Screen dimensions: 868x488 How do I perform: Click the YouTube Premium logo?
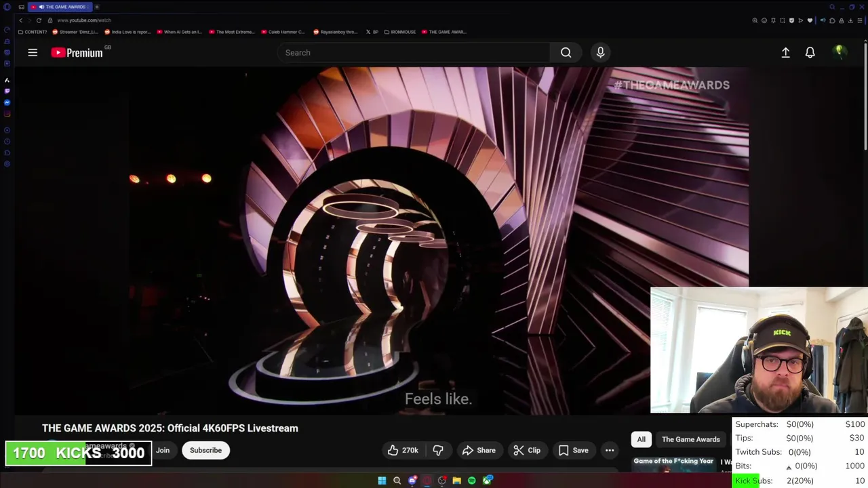[77, 52]
